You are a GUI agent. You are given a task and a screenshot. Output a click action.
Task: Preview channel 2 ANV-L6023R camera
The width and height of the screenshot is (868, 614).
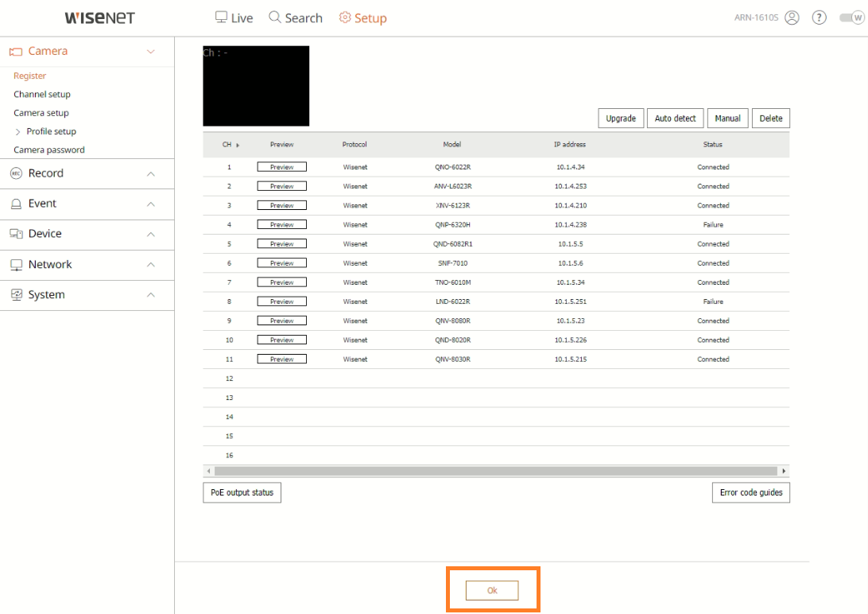pos(281,187)
